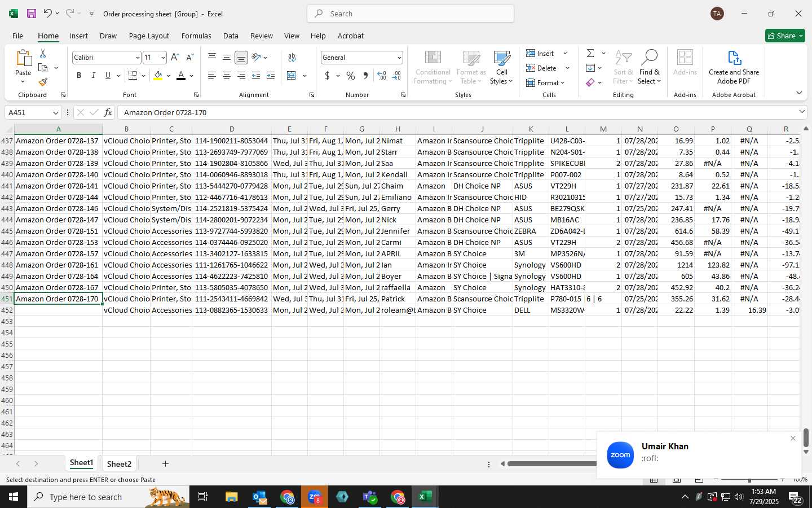Toggle Wrap Text button
The width and height of the screenshot is (812, 508).
pos(292,58)
